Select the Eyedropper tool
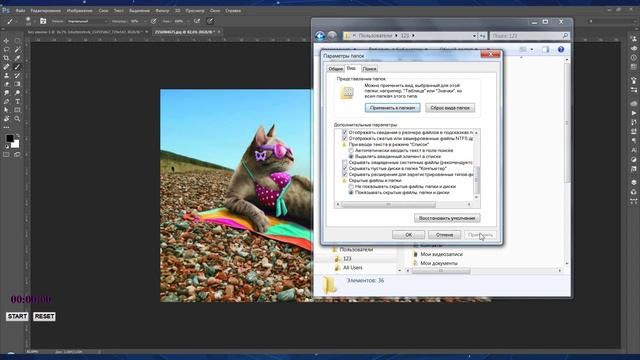The width and height of the screenshot is (640, 360). tap(17, 58)
